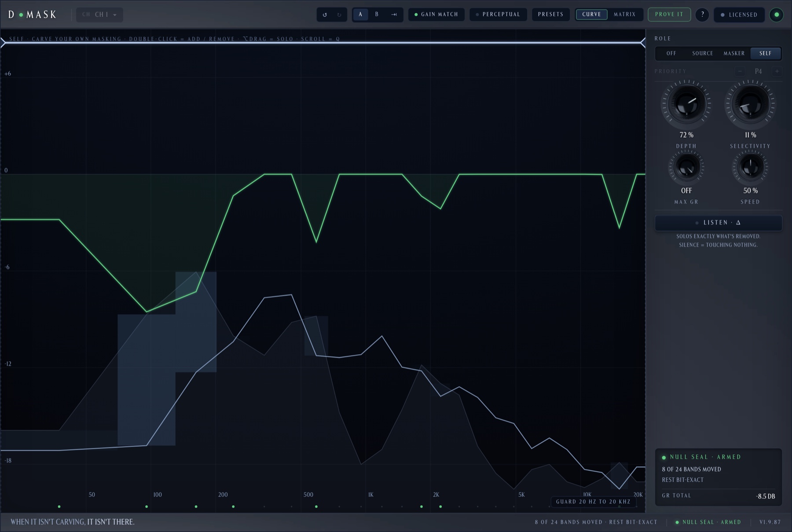
Task: Set role to Off
Action: (x=671, y=53)
